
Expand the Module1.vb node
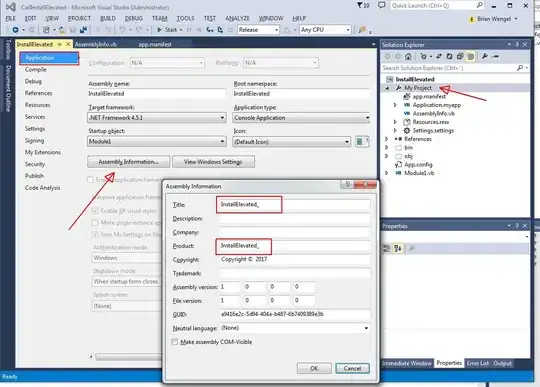coord(387,173)
